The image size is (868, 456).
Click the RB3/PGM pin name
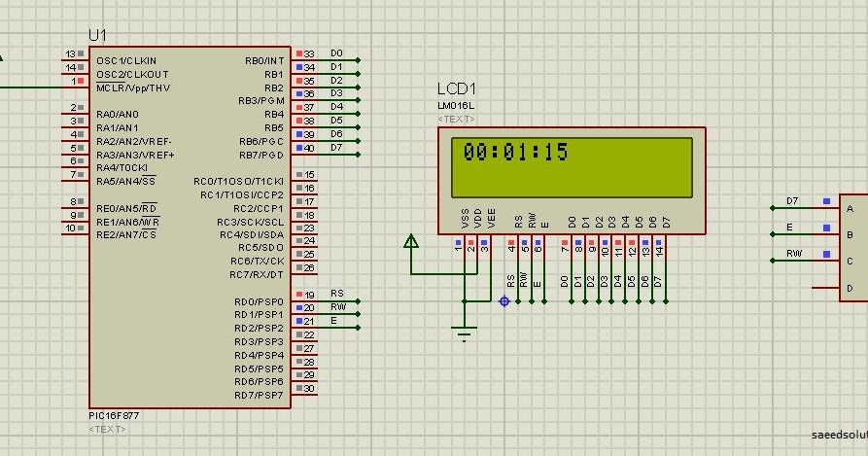[x=260, y=101]
